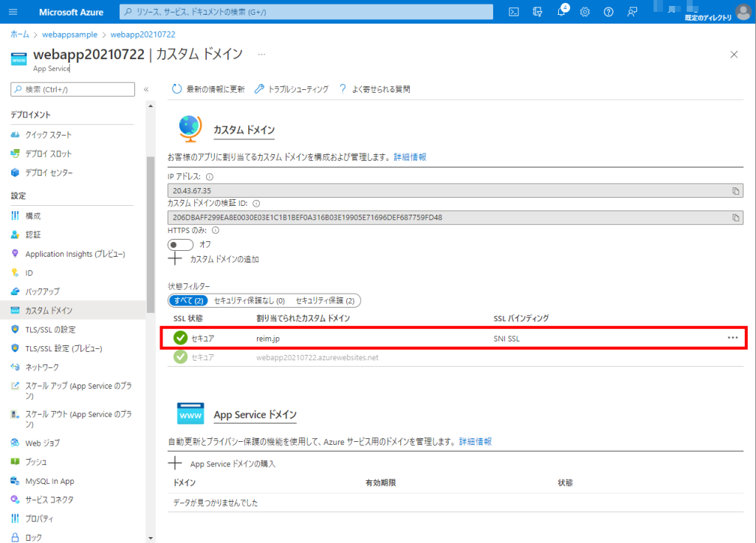Toggle the HTTPS のみ switch
This screenshot has width=756, height=543.
click(x=180, y=245)
